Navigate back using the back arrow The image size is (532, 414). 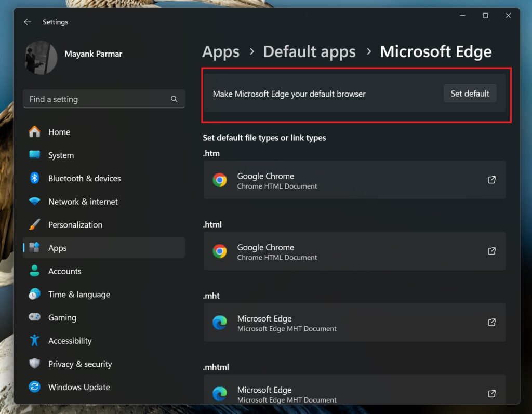point(27,22)
